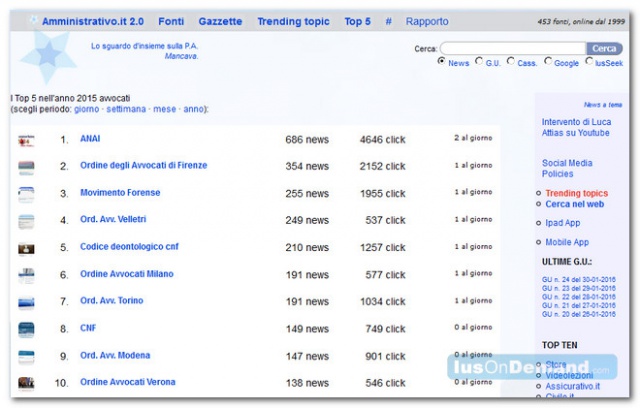
Task: Open Ord. Avv. Modena thumbnail icon
Action: 26,357
